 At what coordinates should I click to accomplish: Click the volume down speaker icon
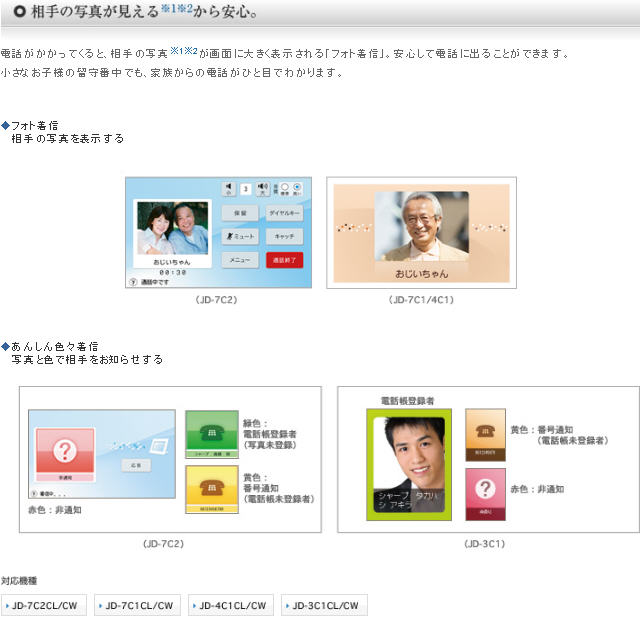pyautogui.click(x=228, y=188)
